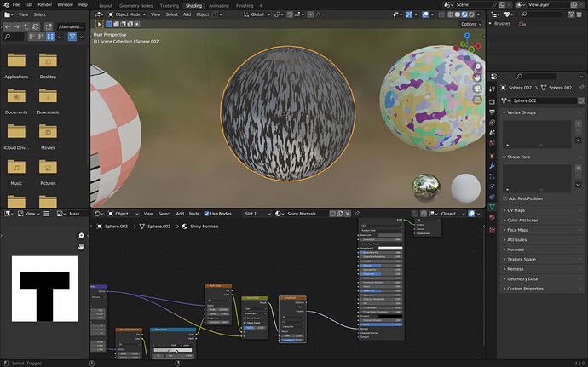Open the Object properties tab

click(493, 156)
